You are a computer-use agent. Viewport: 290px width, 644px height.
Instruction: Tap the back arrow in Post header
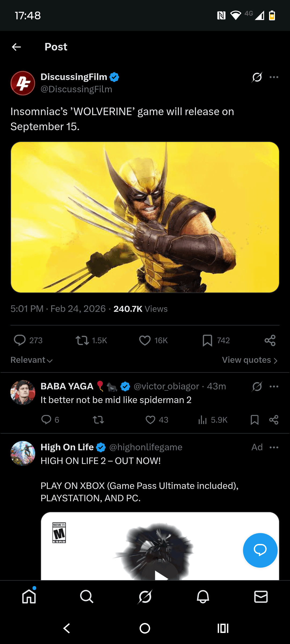(x=16, y=47)
